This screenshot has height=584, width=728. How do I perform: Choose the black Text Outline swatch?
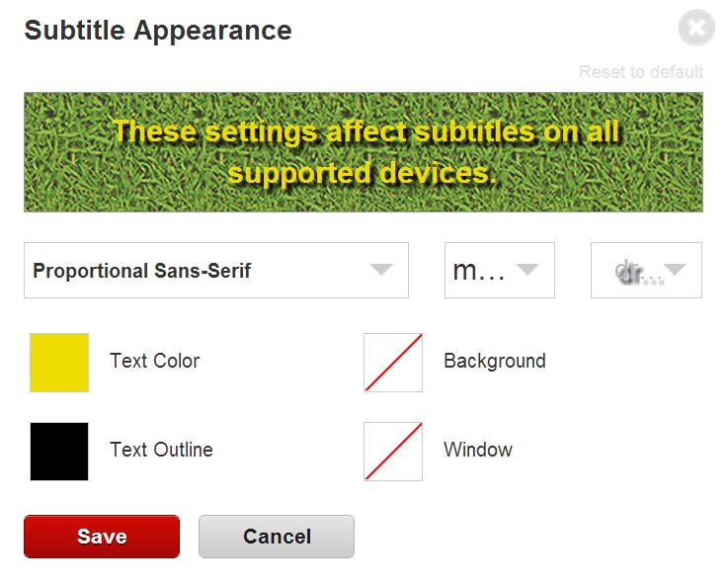[59, 452]
